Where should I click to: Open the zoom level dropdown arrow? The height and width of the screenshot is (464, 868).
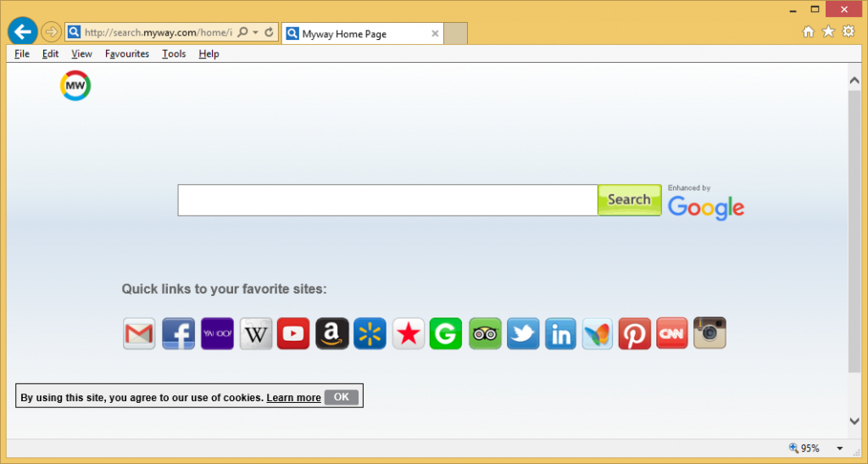click(x=840, y=449)
